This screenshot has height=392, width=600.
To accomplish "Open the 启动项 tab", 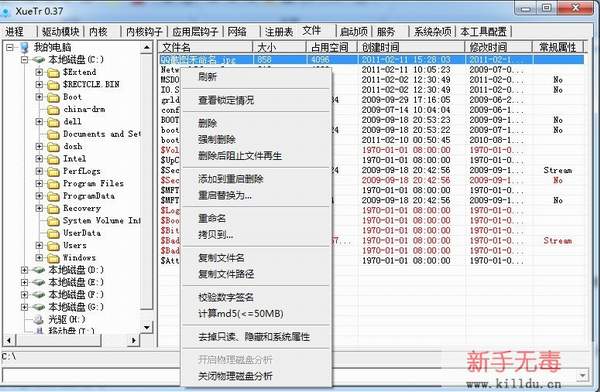I will pyautogui.click(x=353, y=31).
